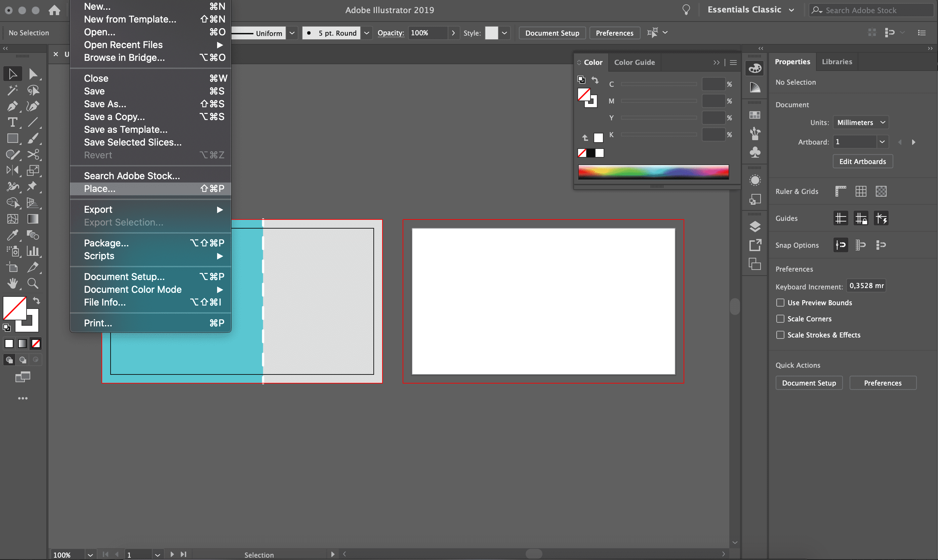Choose Open Recent Files submenu

151,45
